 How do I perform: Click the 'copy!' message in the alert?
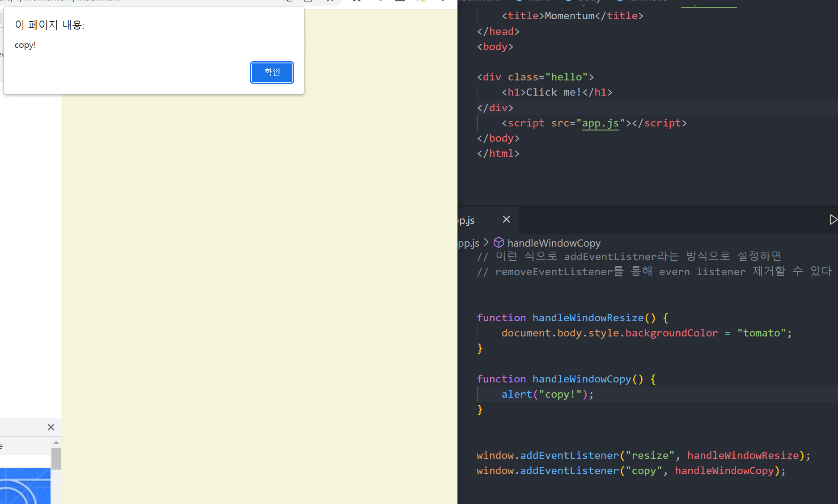pyautogui.click(x=25, y=45)
